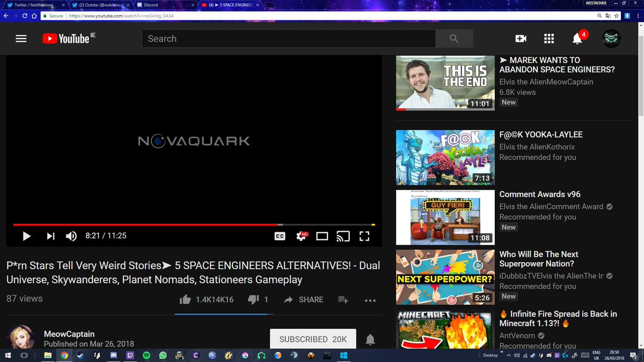
Task: Switch the ENG UK input language
Action: [596, 355]
